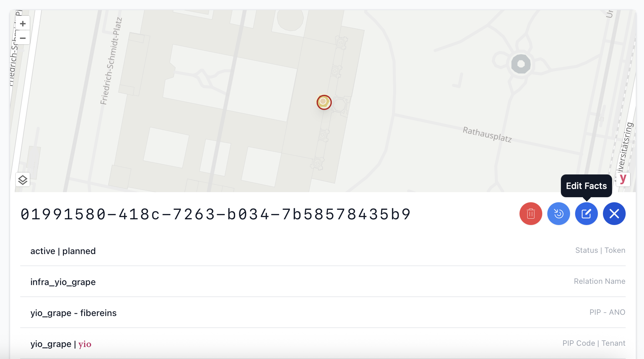
Task: Click the yio_grape - fibereins row
Action: tap(73, 313)
